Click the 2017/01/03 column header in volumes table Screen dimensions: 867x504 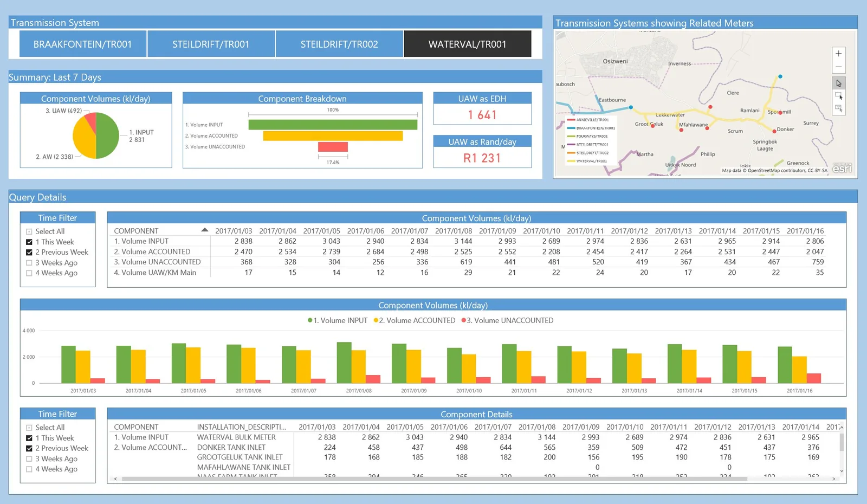coord(234,231)
